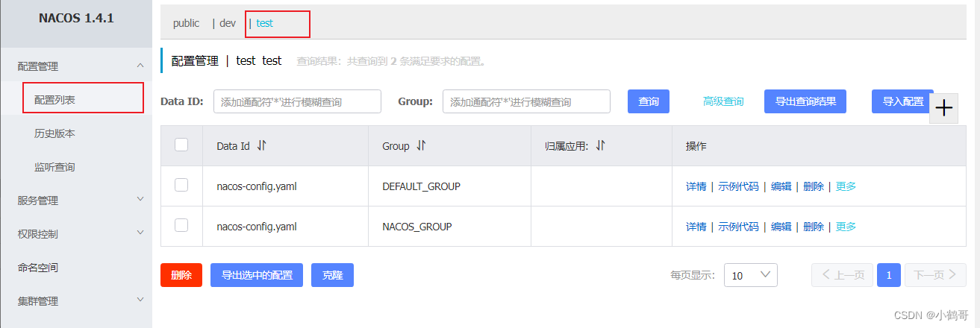Click the 查询 search button
This screenshot has height=328, width=980.
click(649, 101)
